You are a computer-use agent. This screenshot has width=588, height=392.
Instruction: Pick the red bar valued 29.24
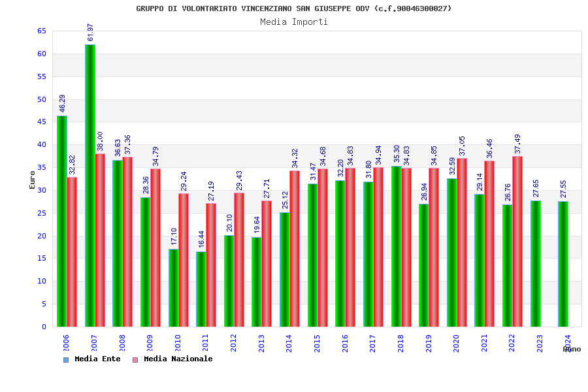pyautogui.click(x=184, y=260)
